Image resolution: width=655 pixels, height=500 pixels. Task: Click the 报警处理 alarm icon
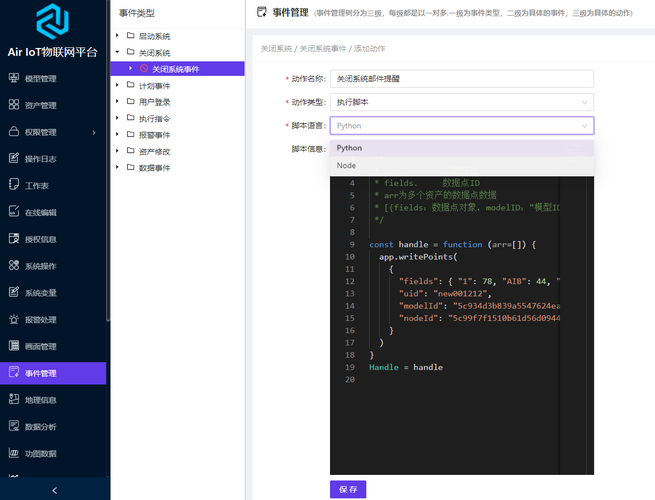coord(14,319)
